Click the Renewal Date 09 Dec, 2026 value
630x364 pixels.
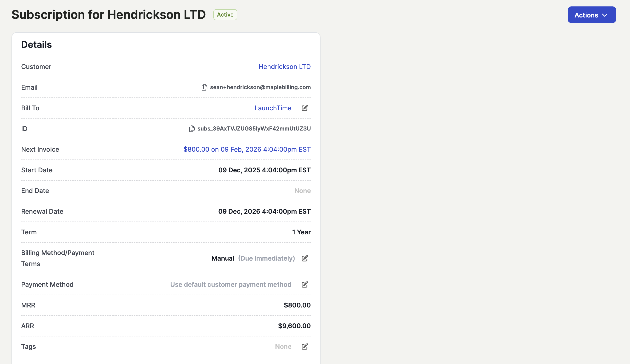pos(264,211)
